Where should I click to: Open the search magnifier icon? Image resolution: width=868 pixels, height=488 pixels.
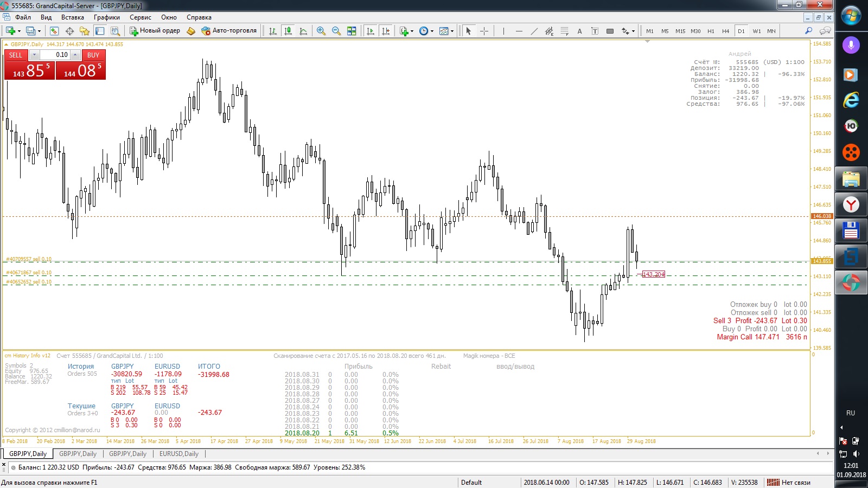click(808, 31)
